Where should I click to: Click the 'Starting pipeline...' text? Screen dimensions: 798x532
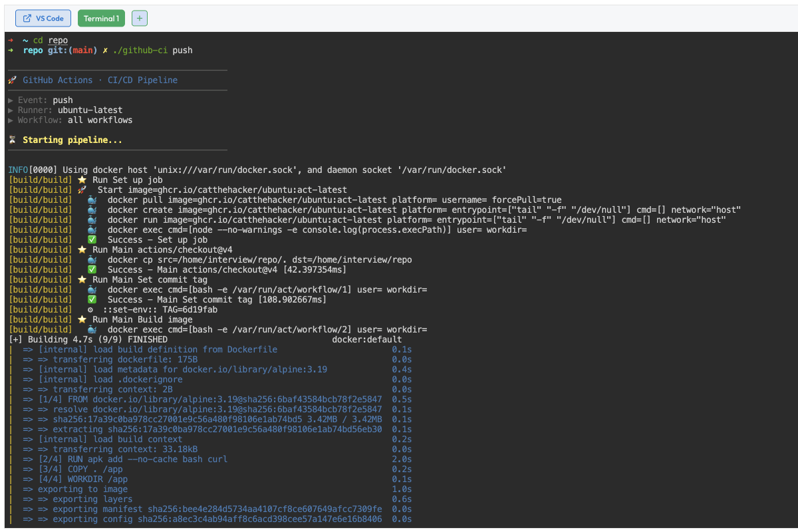pos(72,140)
